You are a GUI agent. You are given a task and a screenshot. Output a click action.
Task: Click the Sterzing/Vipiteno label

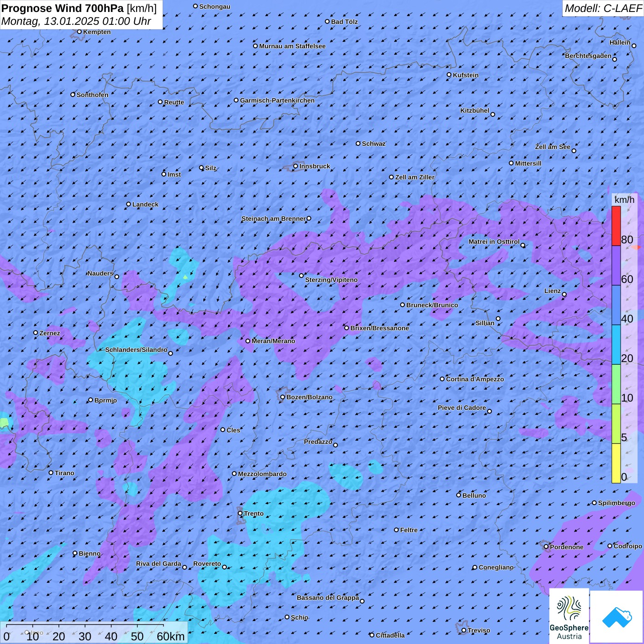[331, 280]
